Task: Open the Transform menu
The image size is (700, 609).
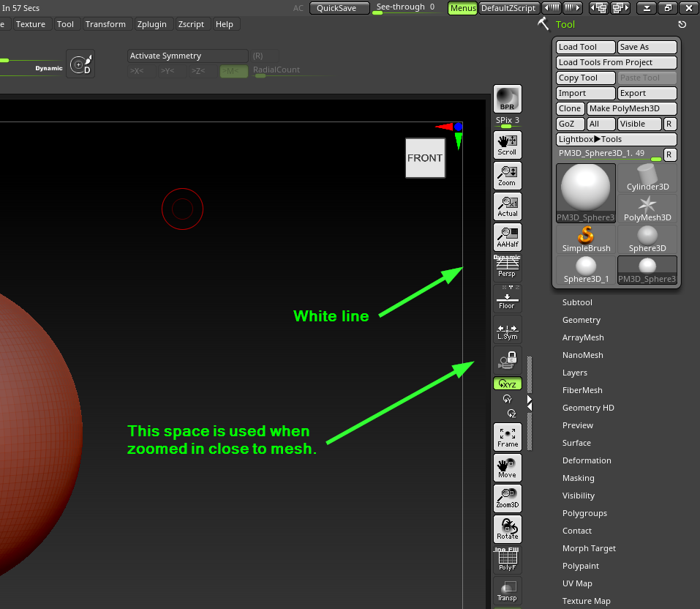Action: coord(106,24)
